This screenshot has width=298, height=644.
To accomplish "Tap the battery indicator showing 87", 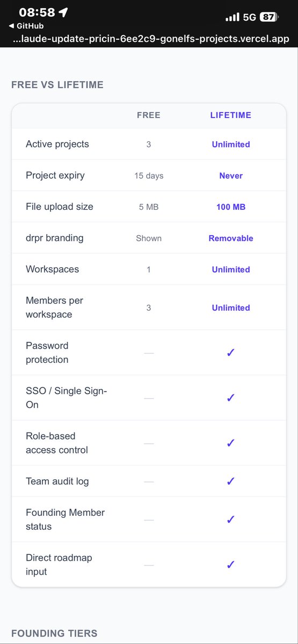I will coord(268,17).
